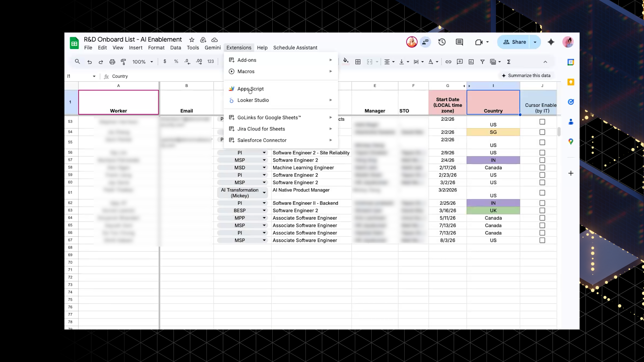Screen dimensions: 644x362
Task: Open the Schedule Assistant menu
Action: tap(295, 48)
